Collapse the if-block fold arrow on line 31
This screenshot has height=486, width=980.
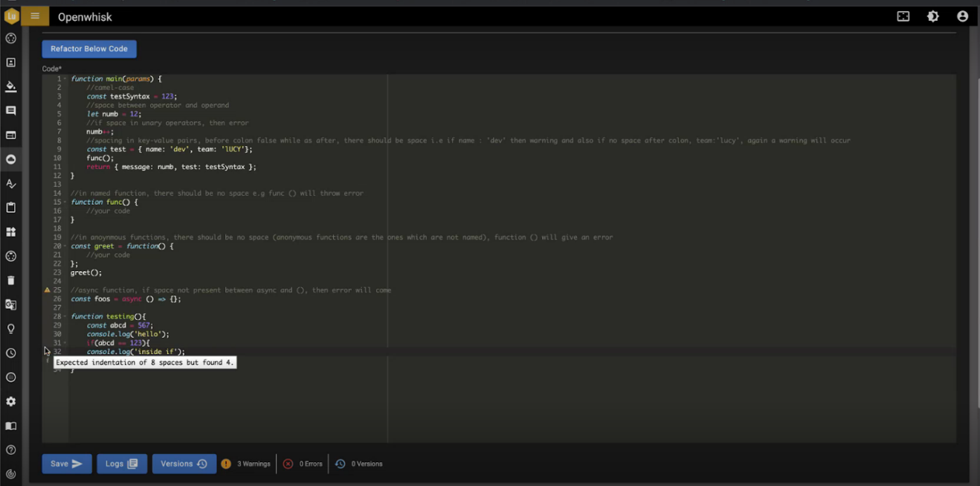65,343
